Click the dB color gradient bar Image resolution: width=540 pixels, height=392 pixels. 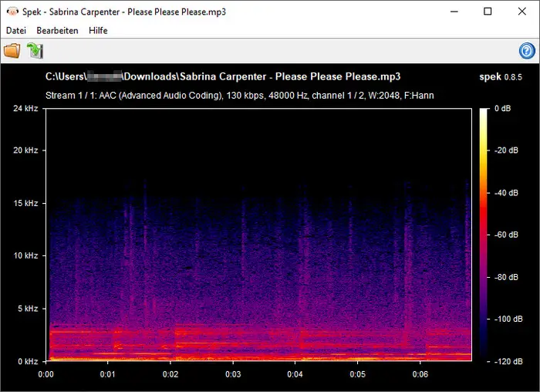(x=484, y=235)
